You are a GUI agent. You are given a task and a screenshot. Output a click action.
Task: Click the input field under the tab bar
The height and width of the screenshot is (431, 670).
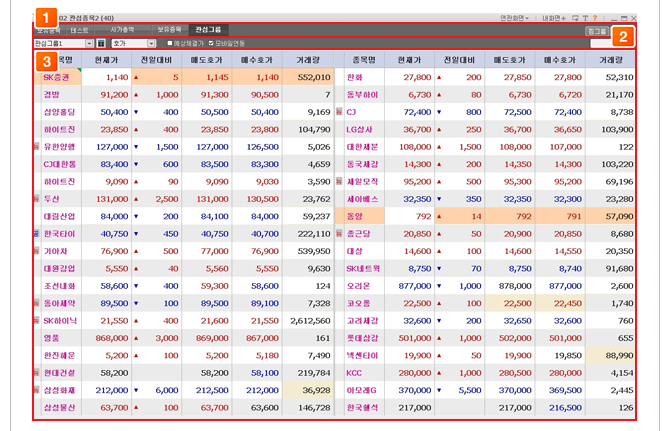(602, 43)
